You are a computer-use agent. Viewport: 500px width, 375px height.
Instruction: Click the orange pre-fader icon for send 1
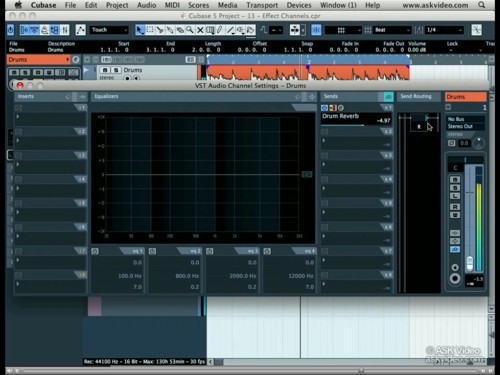[x=333, y=108]
